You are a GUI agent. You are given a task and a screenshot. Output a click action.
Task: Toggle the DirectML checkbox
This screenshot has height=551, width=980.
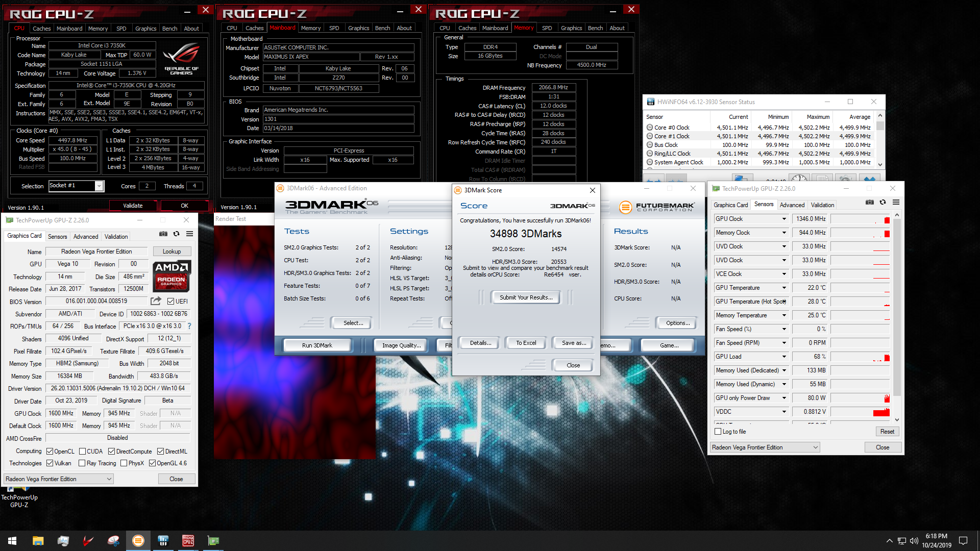click(160, 452)
